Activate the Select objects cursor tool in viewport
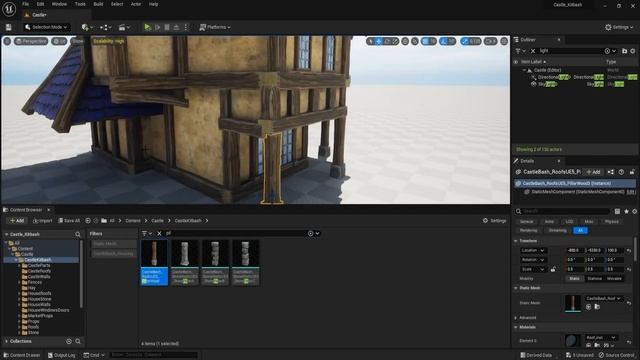 tap(371, 41)
